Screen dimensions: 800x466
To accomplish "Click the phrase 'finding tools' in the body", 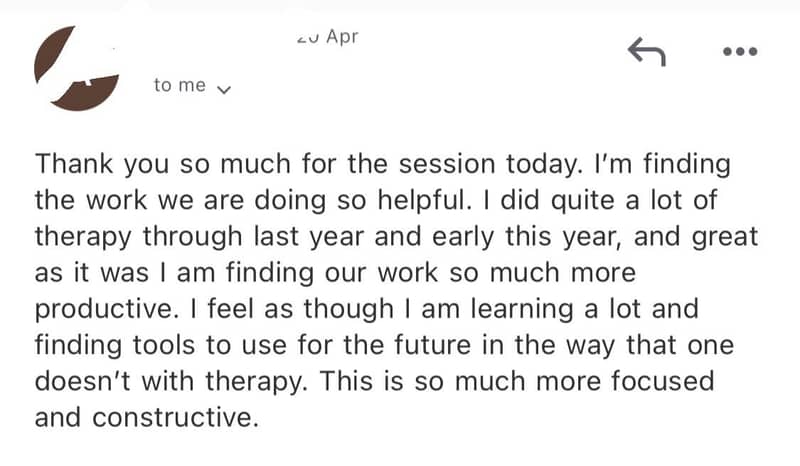I will point(115,345).
